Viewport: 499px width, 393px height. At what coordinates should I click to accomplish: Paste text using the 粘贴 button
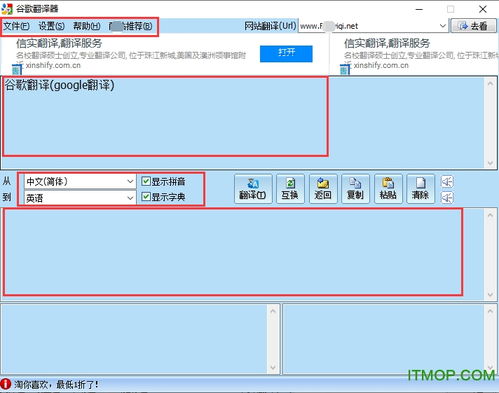coord(388,189)
